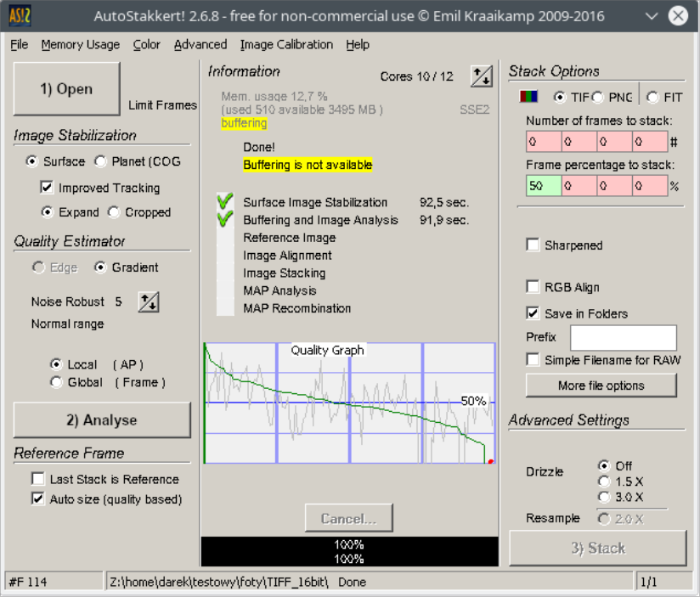The width and height of the screenshot is (700, 597).
Task: Adjust the Cores count stepper icon
Action: (482, 76)
